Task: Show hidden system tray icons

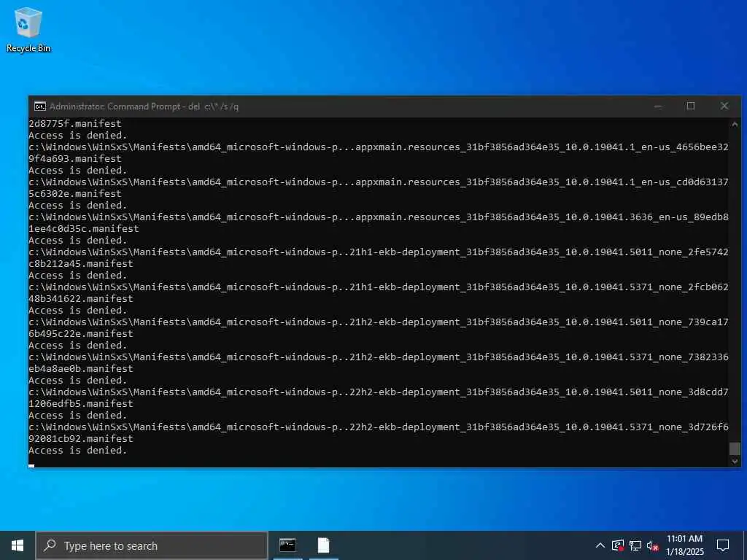Action: tap(600, 545)
